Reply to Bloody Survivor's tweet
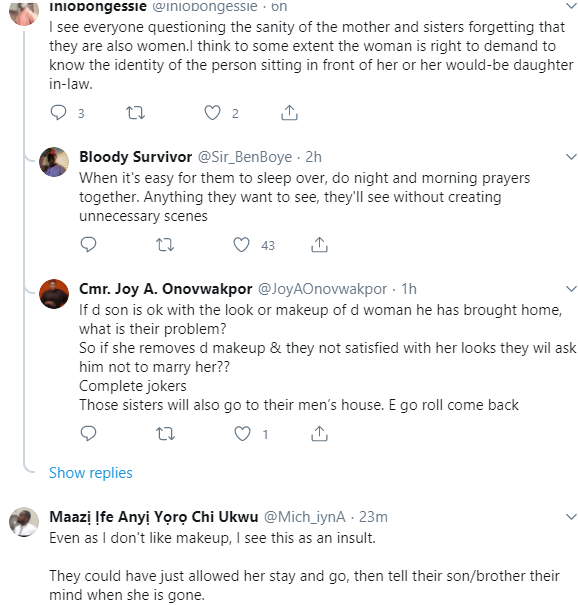This screenshot has width=578, height=605. 88,245
